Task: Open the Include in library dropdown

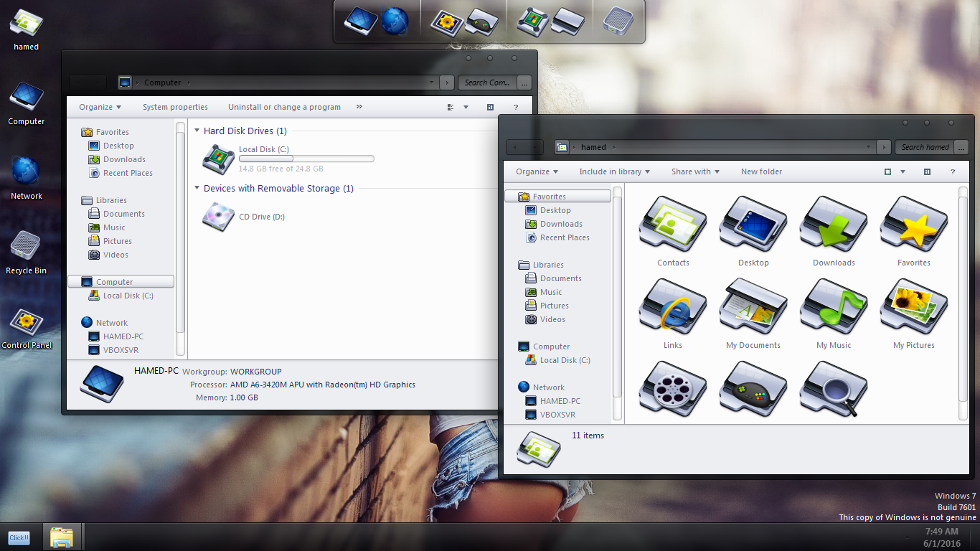Action: coord(614,172)
